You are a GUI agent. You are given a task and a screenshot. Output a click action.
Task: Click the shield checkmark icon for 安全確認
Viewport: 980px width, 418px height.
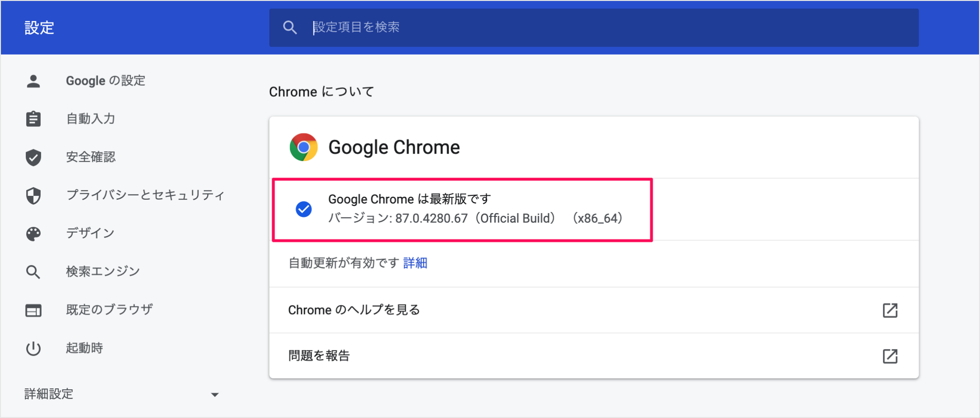(x=33, y=157)
